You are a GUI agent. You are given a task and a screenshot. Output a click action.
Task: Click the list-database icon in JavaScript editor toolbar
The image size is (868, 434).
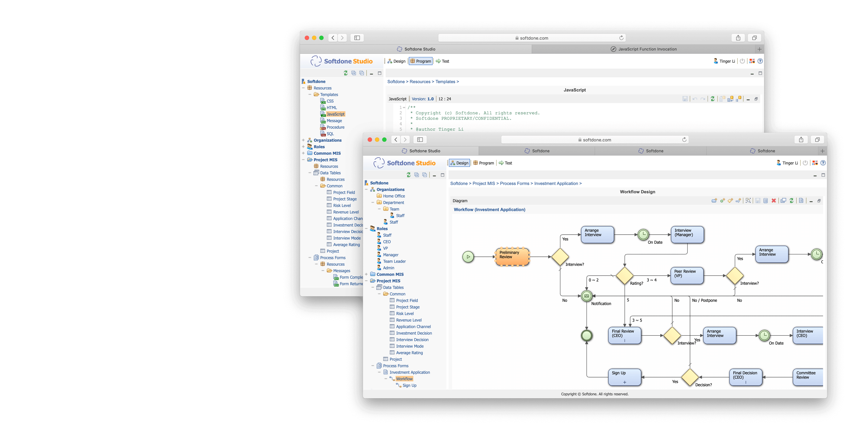tap(739, 99)
